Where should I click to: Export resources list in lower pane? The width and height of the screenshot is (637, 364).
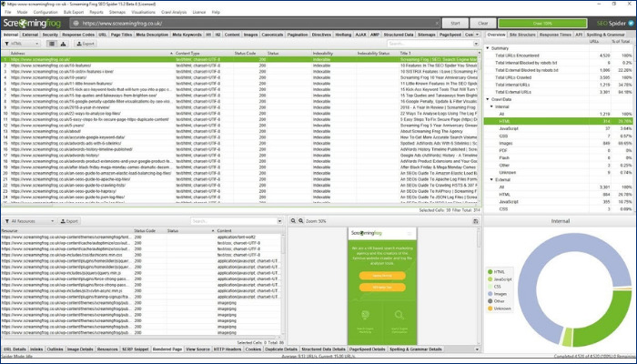[x=69, y=221]
